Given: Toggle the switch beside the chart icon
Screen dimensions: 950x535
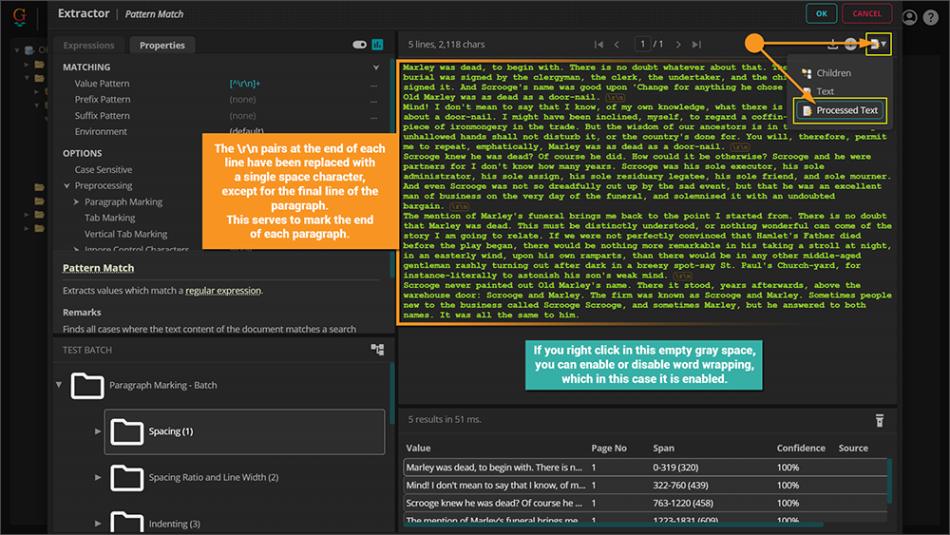Looking at the screenshot, I should point(359,44).
